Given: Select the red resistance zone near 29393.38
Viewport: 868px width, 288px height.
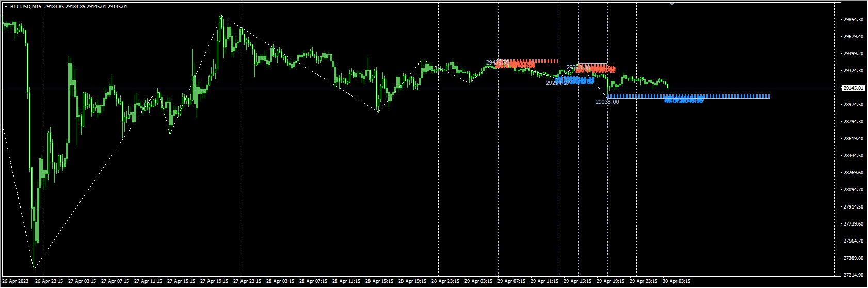Looking at the screenshot, I should point(593,66).
